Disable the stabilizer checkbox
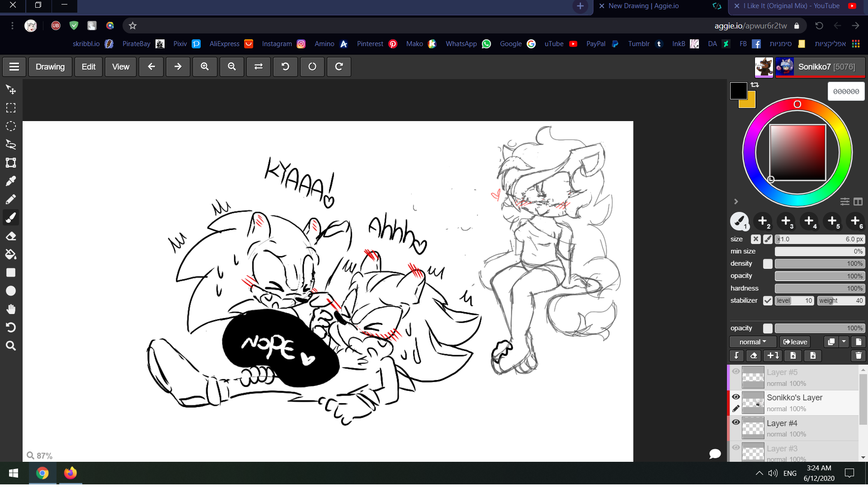Screen dimensions: 868x488 pos(768,301)
